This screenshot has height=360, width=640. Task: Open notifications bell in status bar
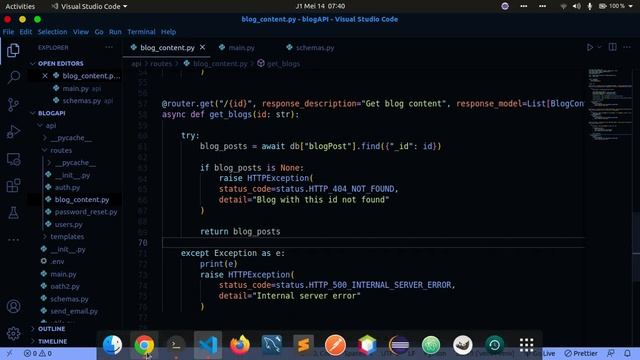pyautogui.click(x=627, y=353)
